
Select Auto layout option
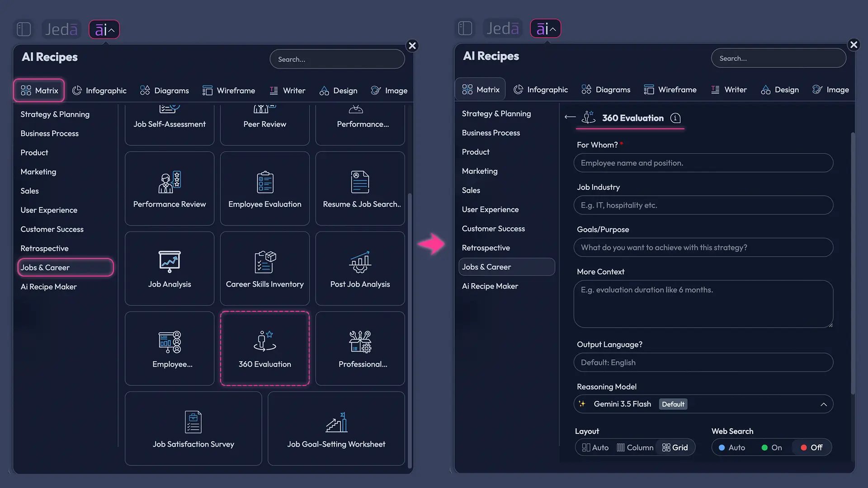(x=595, y=447)
